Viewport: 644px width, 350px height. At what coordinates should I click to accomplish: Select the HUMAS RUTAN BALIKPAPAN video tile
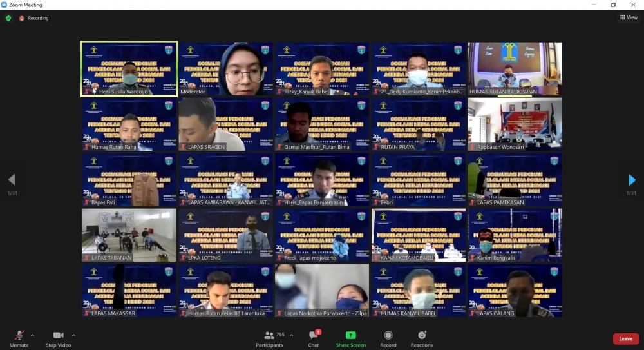point(515,69)
